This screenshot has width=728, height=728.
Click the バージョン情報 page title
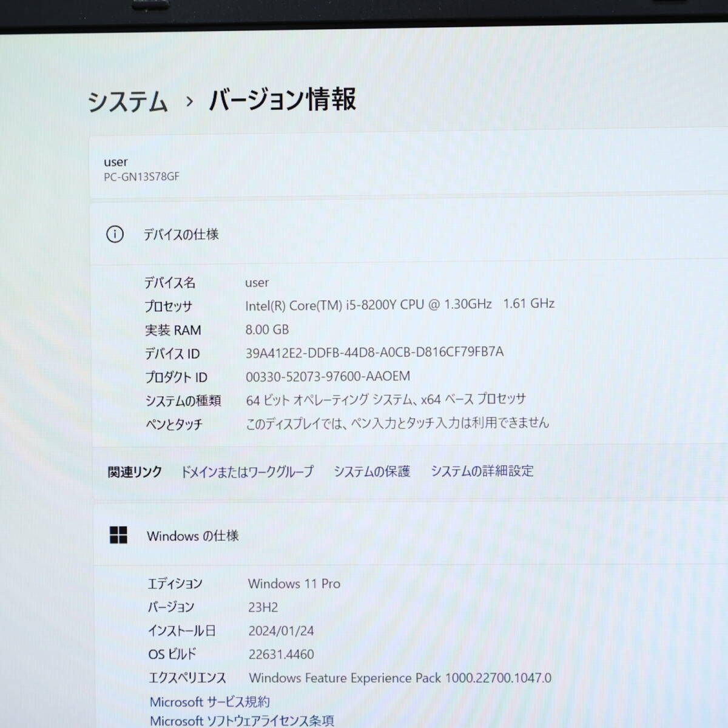click(x=283, y=99)
